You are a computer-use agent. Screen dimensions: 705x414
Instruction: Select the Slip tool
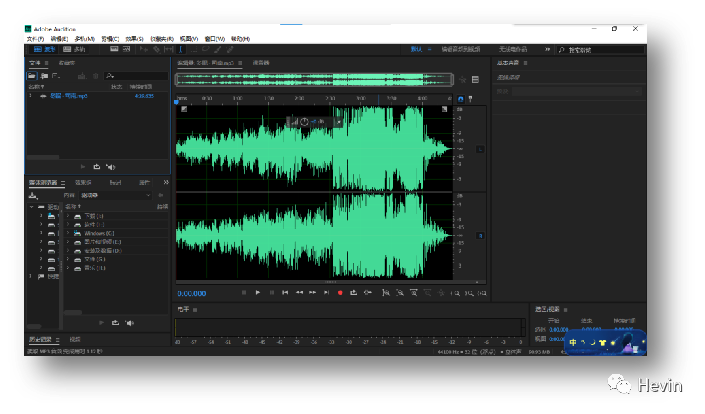click(169, 49)
